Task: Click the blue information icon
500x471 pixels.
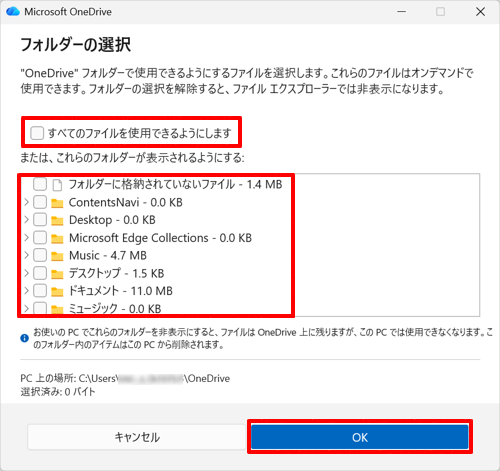Action: (x=25, y=338)
